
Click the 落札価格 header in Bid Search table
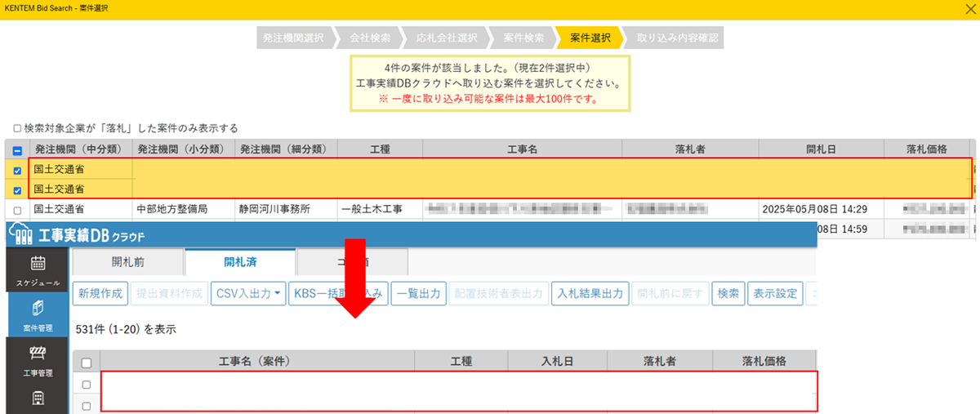click(926, 149)
